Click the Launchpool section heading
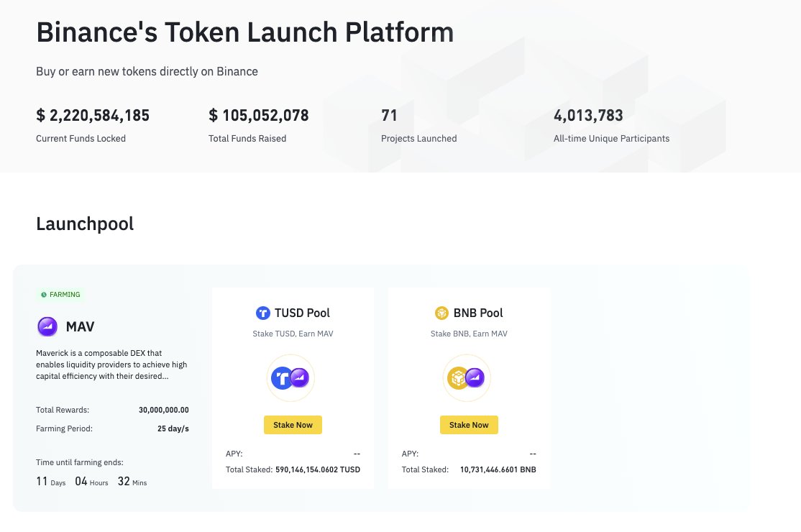The width and height of the screenshot is (801, 532). coord(85,224)
